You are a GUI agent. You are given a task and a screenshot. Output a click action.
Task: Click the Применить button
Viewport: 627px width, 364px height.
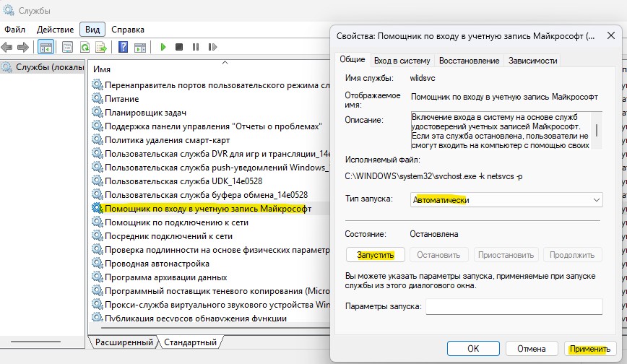point(590,348)
